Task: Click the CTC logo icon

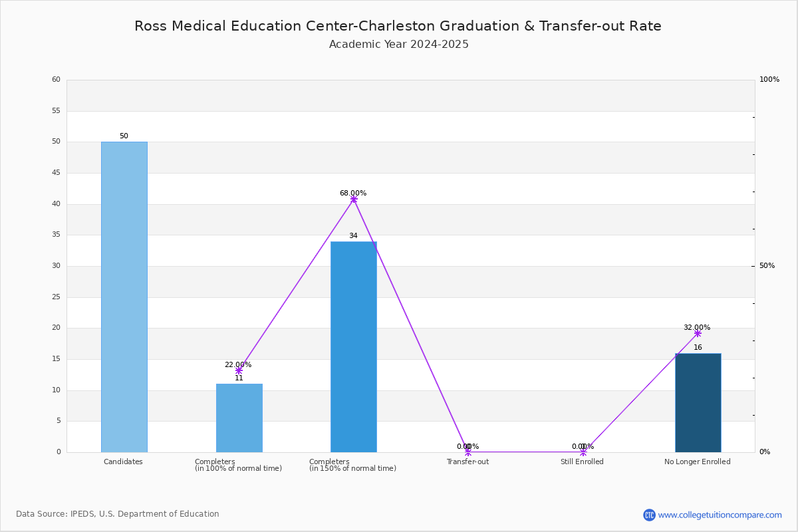Action: (x=649, y=515)
